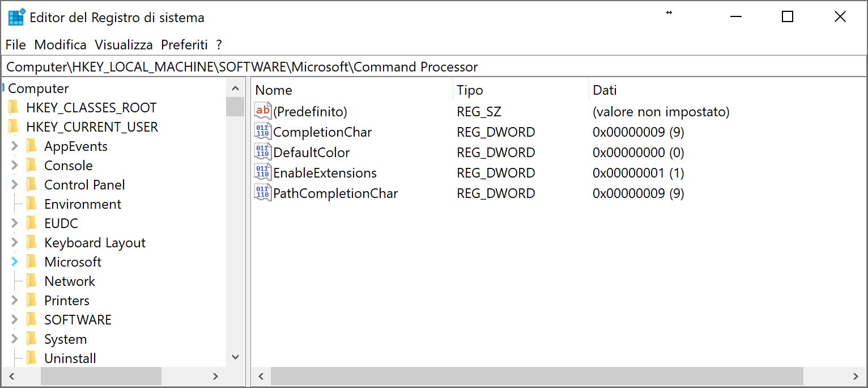This screenshot has height=388, width=868.
Task: Click the tree pane vertical scrollbar thumb
Action: pyautogui.click(x=235, y=107)
